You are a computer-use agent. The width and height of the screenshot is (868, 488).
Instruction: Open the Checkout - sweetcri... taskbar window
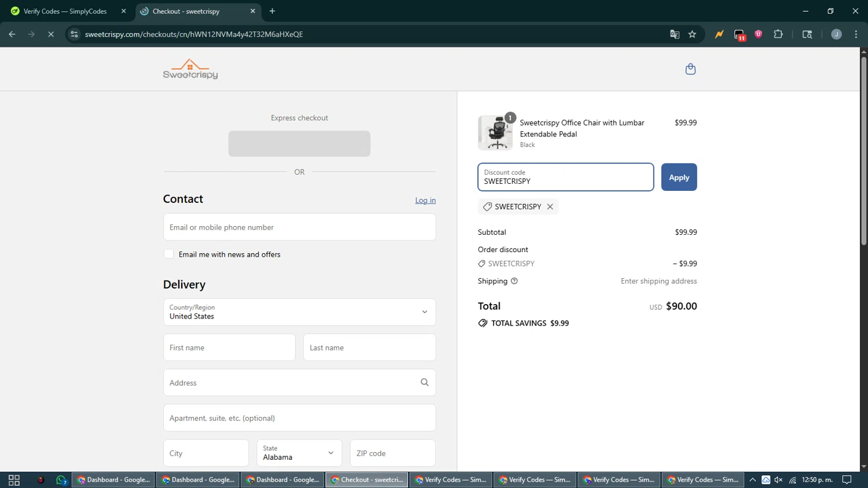pos(367,480)
